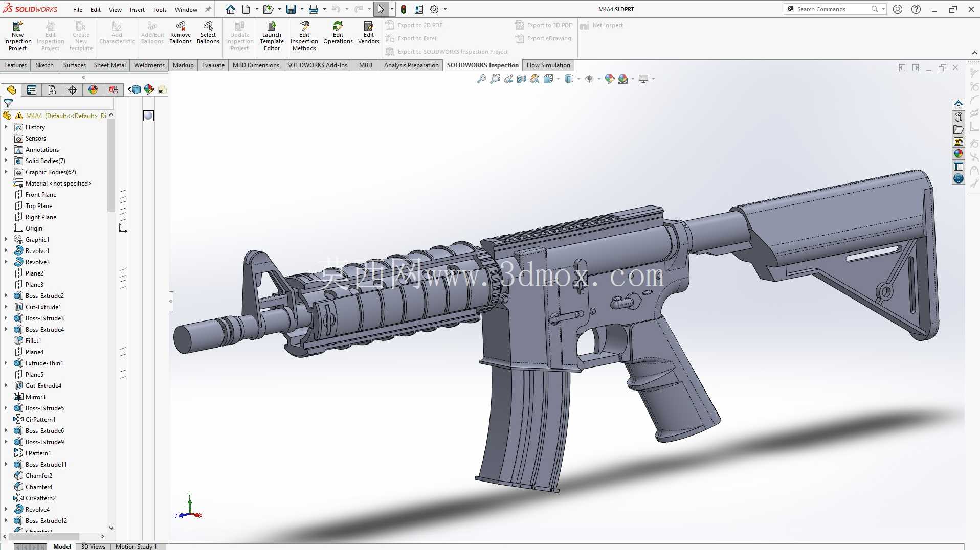
Task: Expand the History node
Action: click(x=6, y=127)
